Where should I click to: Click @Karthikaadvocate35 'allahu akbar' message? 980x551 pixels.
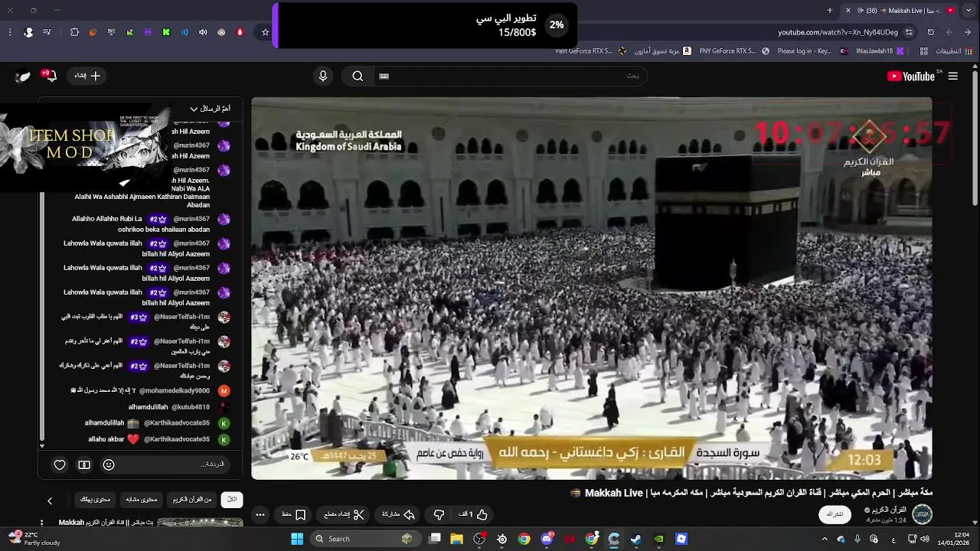(x=159, y=439)
